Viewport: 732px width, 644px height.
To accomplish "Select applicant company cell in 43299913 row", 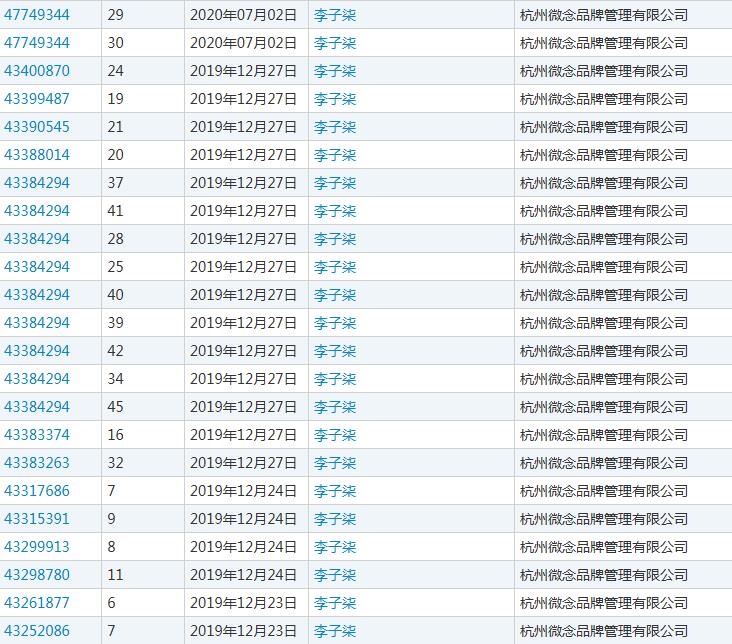I will [x=604, y=547].
